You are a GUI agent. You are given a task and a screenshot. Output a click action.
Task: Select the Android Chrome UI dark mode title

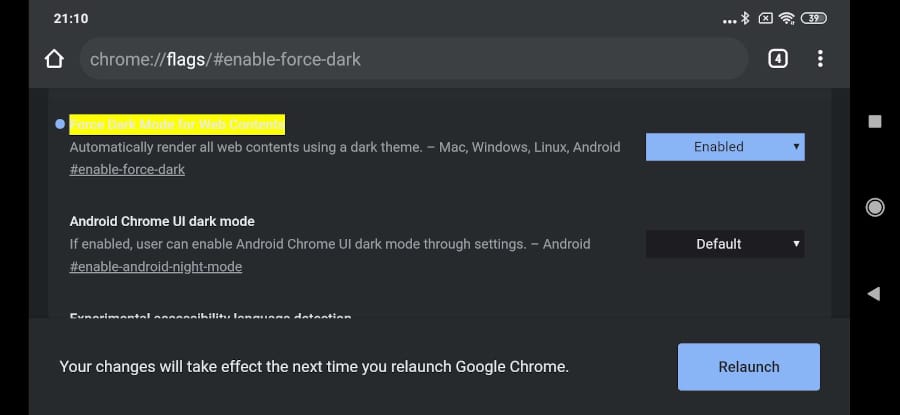(162, 221)
